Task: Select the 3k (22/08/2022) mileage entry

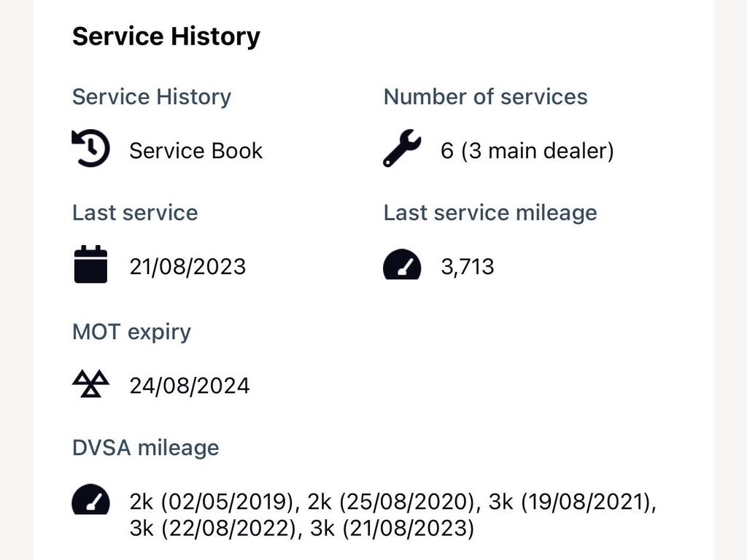Action: pyautogui.click(x=213, y=529)
